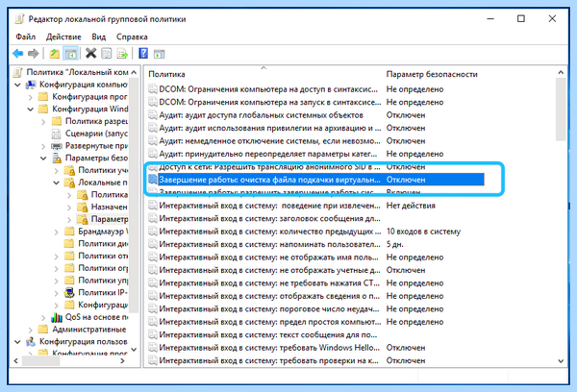
Task: Sort by Параметр безопасности column header
Action: point(432,74)
